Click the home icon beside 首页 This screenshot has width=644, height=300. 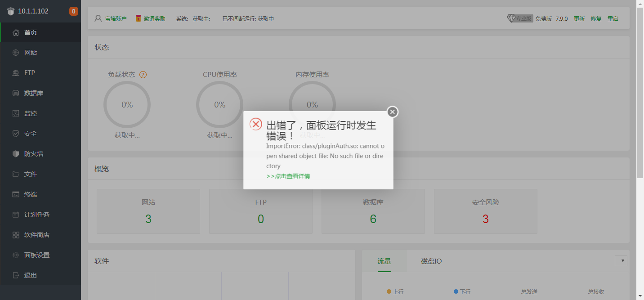[16, 32]
